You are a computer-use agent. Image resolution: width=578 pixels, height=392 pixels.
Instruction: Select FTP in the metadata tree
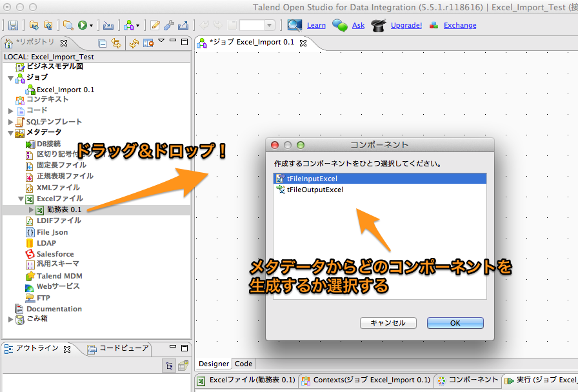point(43,298)
